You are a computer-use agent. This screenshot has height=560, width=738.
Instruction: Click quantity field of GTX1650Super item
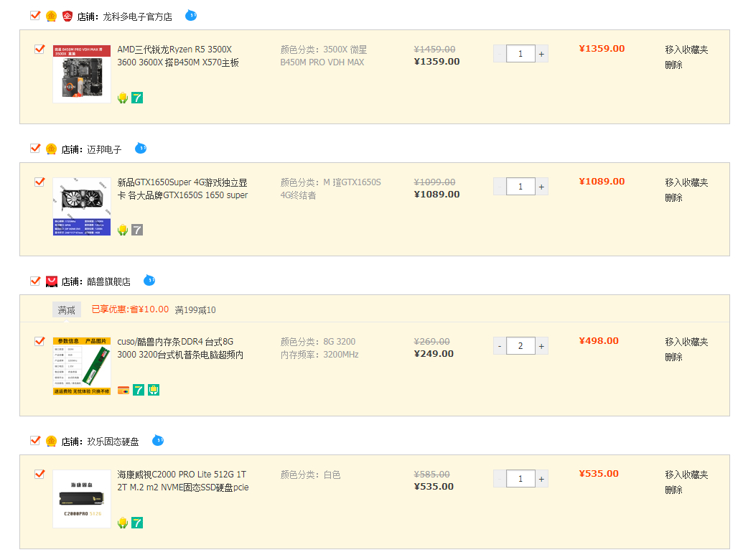pos(520,187)
